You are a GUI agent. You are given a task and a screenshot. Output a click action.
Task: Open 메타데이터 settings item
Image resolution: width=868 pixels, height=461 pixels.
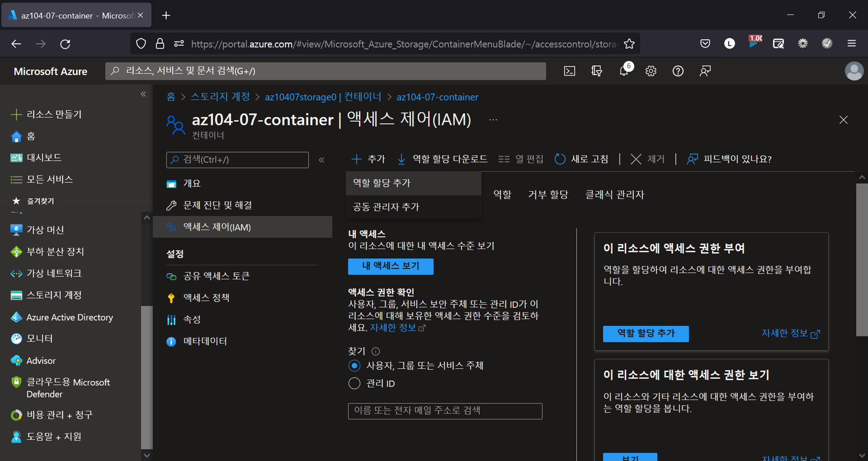(243, 341)
